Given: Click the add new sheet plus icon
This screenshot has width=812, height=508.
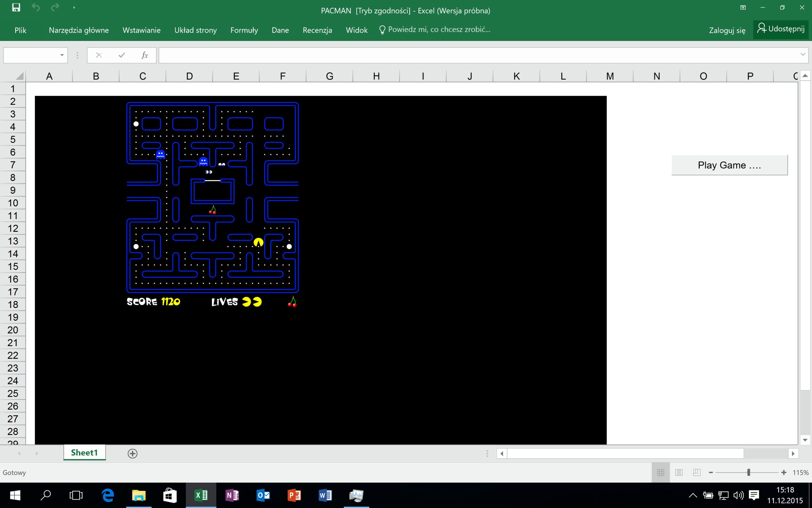Looking at the screenshot, I should click(x=133, y=454).
